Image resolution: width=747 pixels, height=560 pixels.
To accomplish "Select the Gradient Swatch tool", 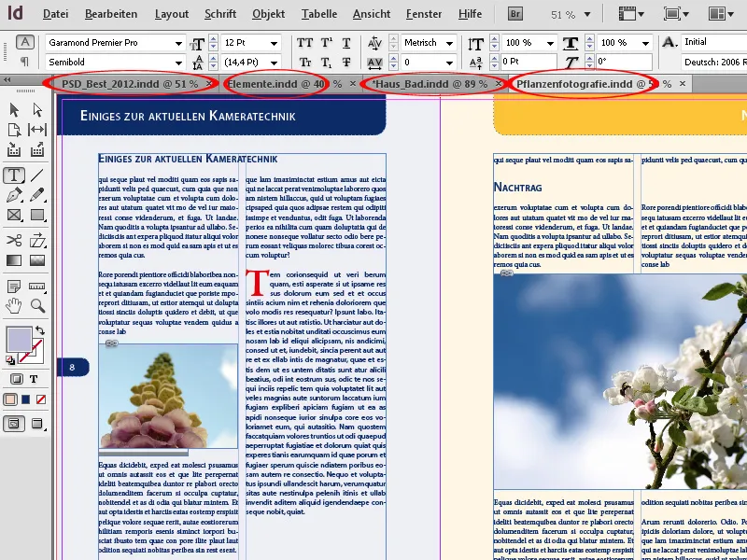I will click(14, 260).
